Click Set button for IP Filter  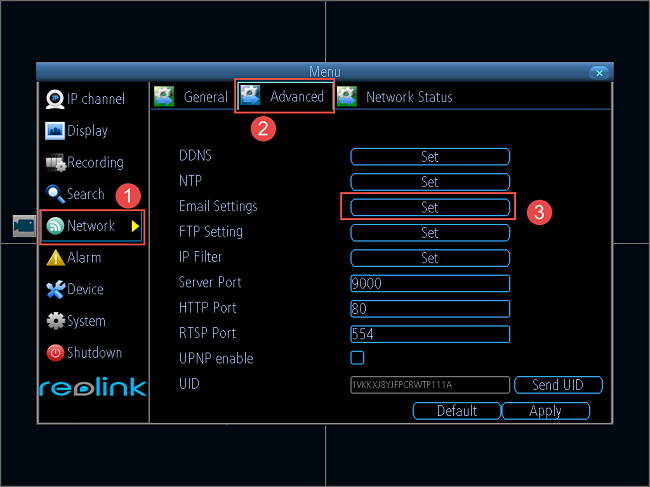point(430,258)
